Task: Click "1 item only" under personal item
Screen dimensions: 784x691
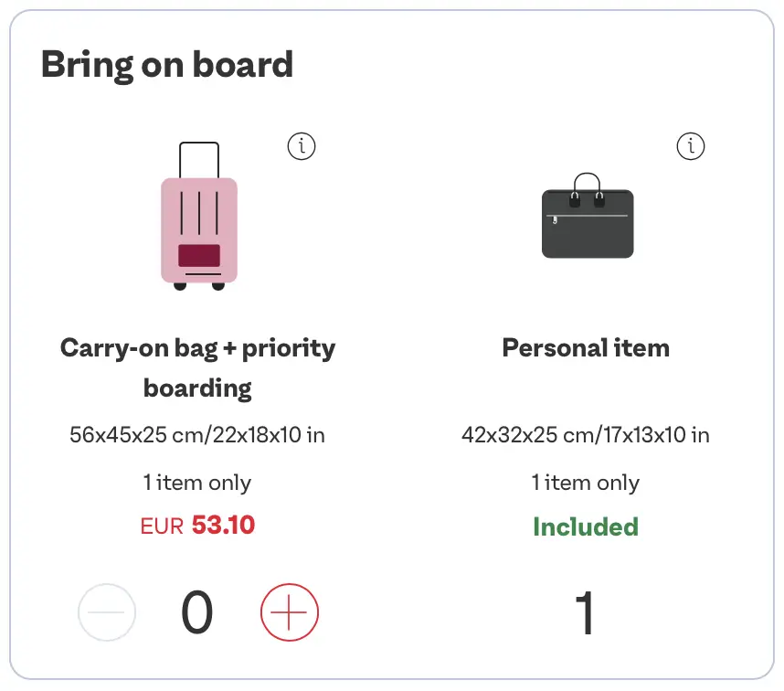Action: (586, 483)
